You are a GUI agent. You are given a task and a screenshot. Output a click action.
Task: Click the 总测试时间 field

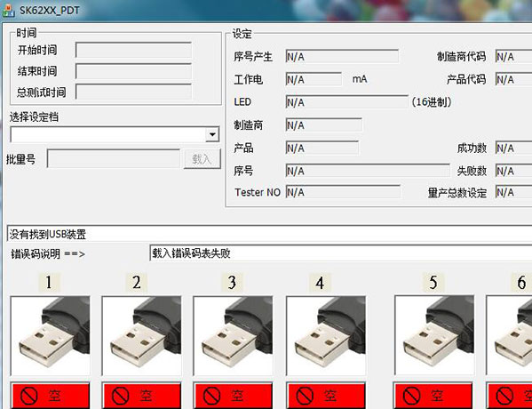coord(133,92)
